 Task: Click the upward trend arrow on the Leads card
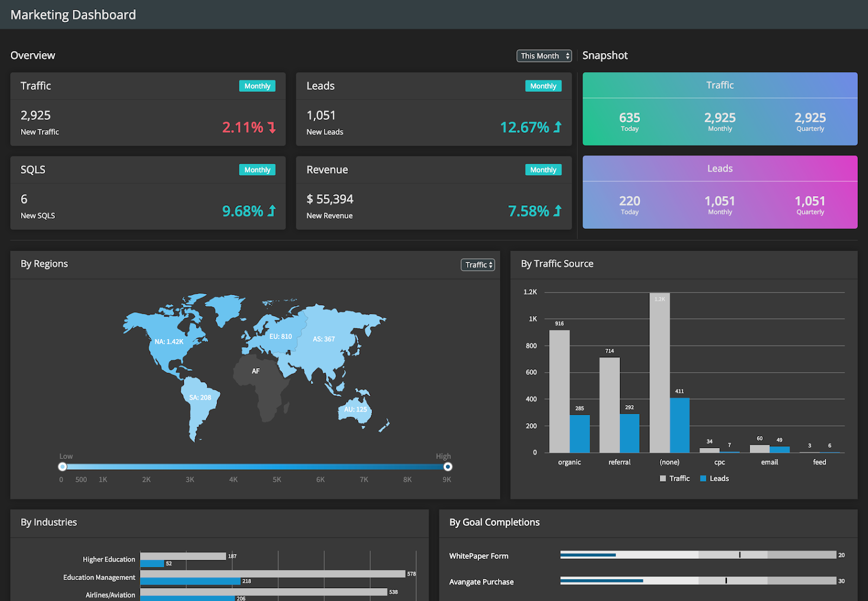tap(557, 127)
